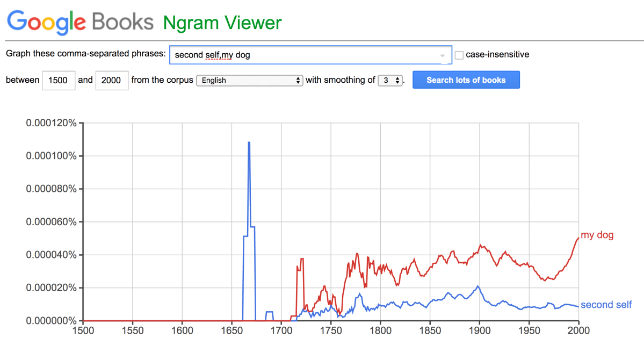Click the 1900 label on the x-axis
This screenshot has height=338, width=644.
[480, 330]
